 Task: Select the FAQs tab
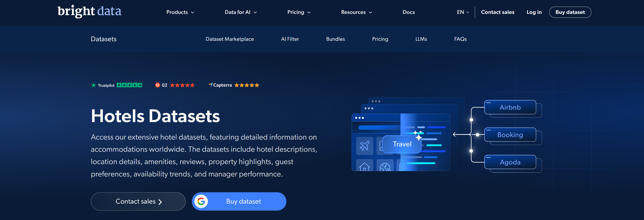[460, 39]
